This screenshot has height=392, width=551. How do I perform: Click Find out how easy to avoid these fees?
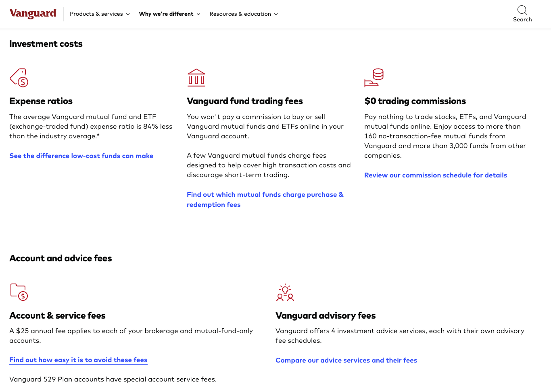pos(79,360)
